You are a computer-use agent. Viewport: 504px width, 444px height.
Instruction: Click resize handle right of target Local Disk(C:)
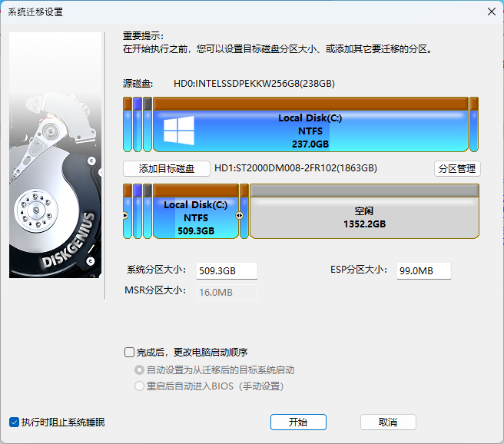pyautogui.click(x=239, y=216)
